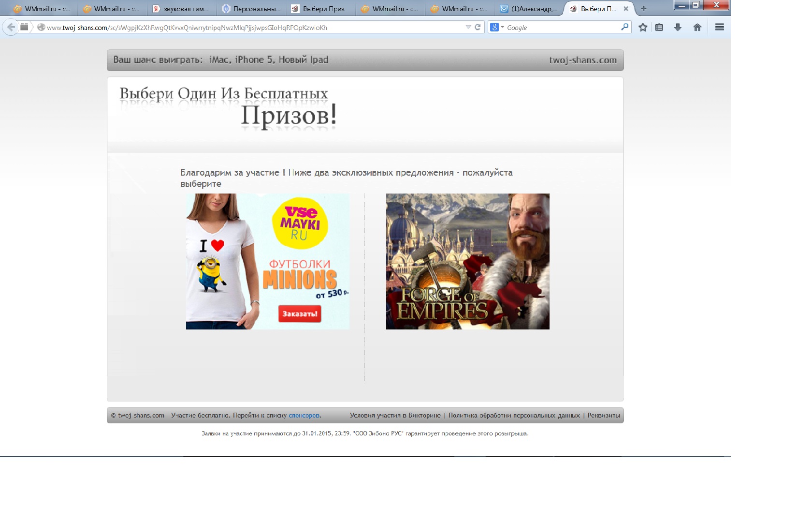
Task: Open the URL history dropdown arrow
Action: click(468, 27)
